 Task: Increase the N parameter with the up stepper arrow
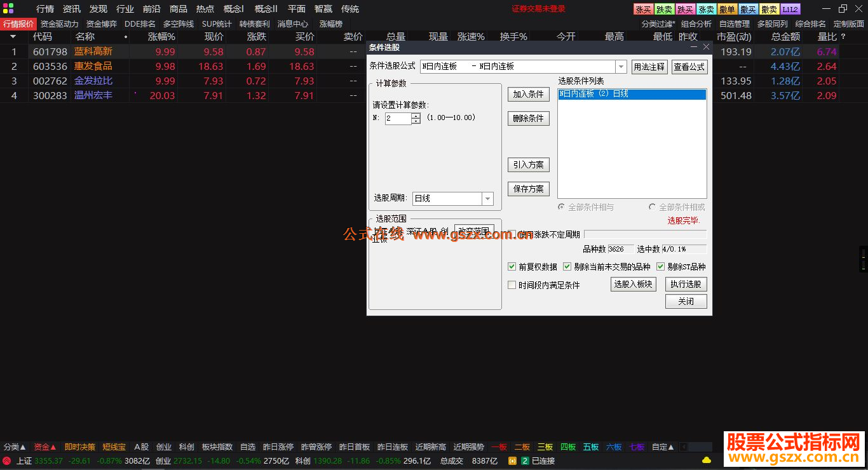[416, 116]
